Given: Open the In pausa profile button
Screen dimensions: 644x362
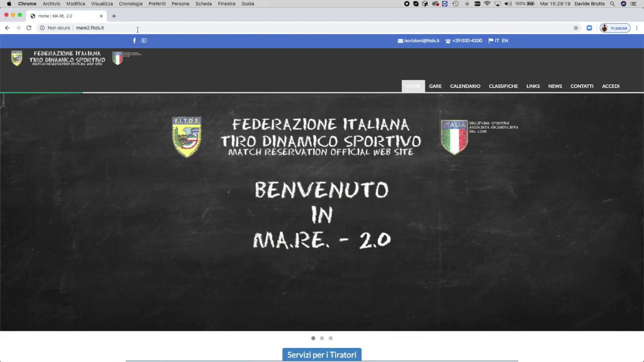Looking at the screenshot, I should pos(615,28).
